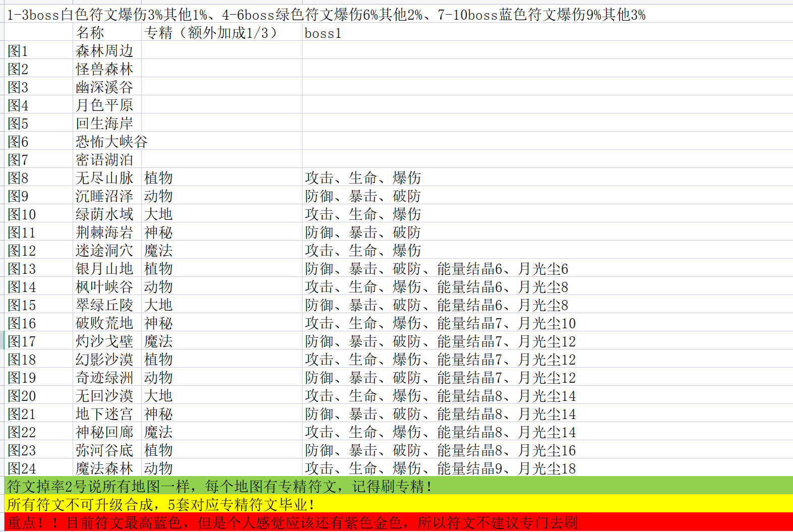Select the boss1 cell in the 图17 row
Image resolution: width=793 pixels, height=532 pixels.
tap(547, 340)
